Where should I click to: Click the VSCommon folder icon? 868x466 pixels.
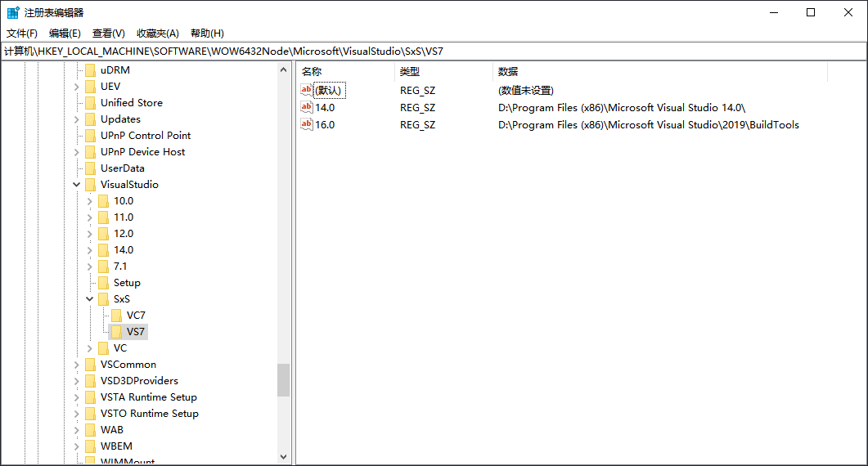click(90, 364)
